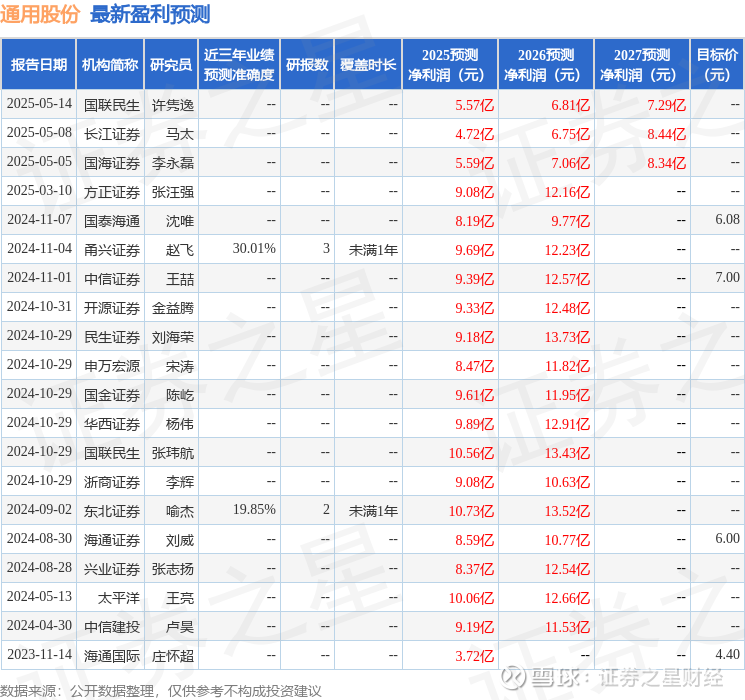Click the 研究员 column header
745x700 pixels.
coord(171,65)
